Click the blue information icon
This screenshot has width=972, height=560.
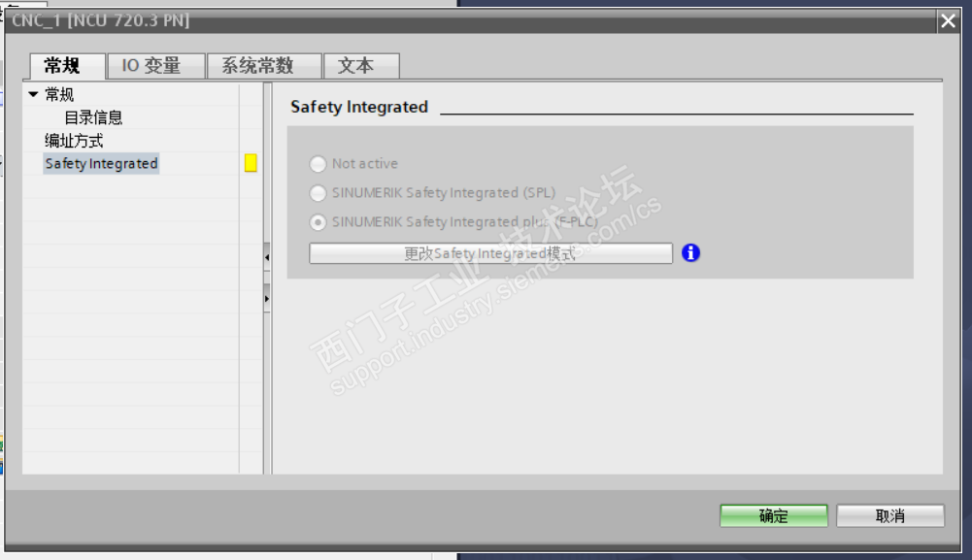(690, 252)
